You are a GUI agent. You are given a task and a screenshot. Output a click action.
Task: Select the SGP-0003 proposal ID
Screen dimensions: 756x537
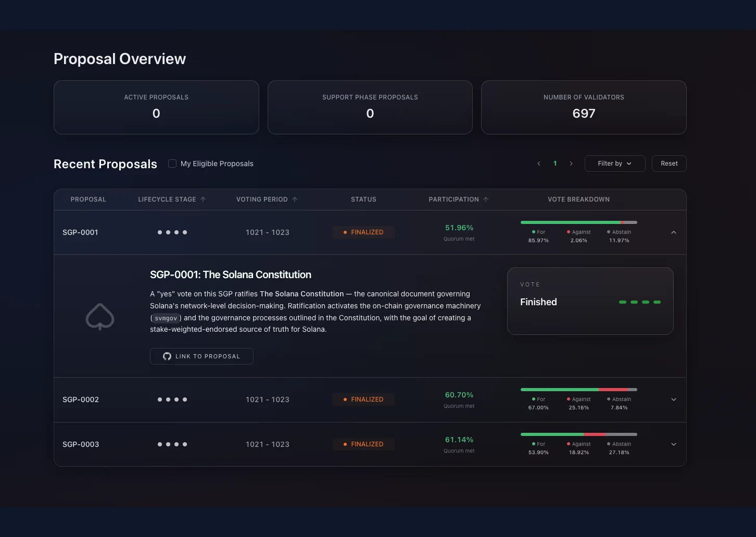click(81, 444)
